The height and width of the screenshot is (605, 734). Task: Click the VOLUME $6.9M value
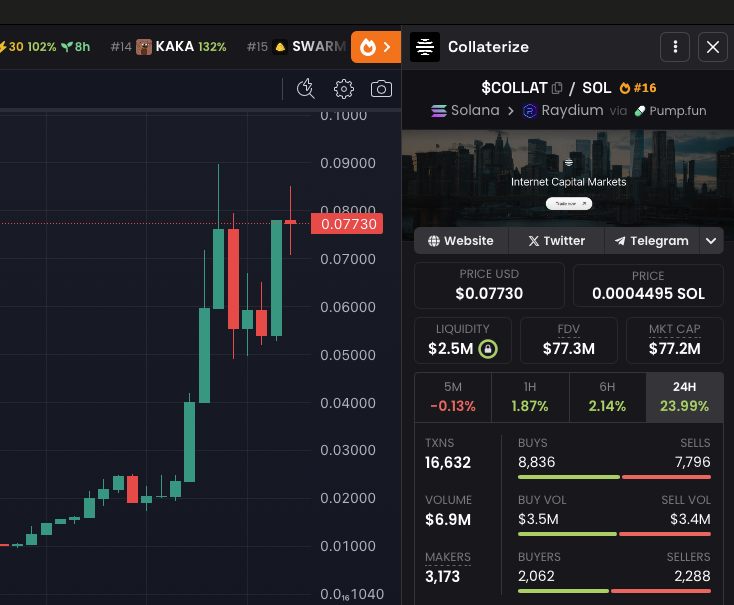pyautogui.click(x=448, y=520)
